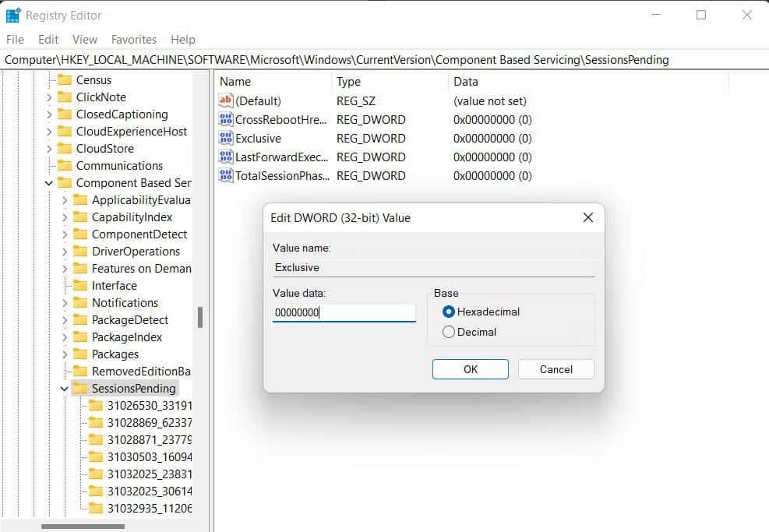Select the Decimal base option
This screenshot has width=769, height=532.
point(448,332)
